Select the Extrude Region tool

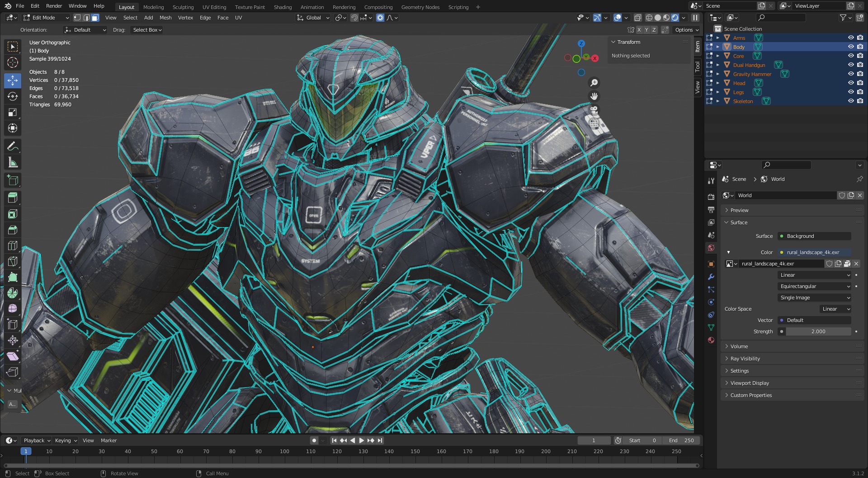(13, 198)
